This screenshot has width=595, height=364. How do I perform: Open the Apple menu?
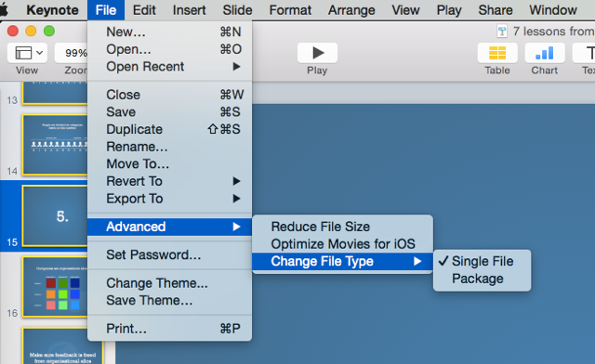tap(4, 10)
